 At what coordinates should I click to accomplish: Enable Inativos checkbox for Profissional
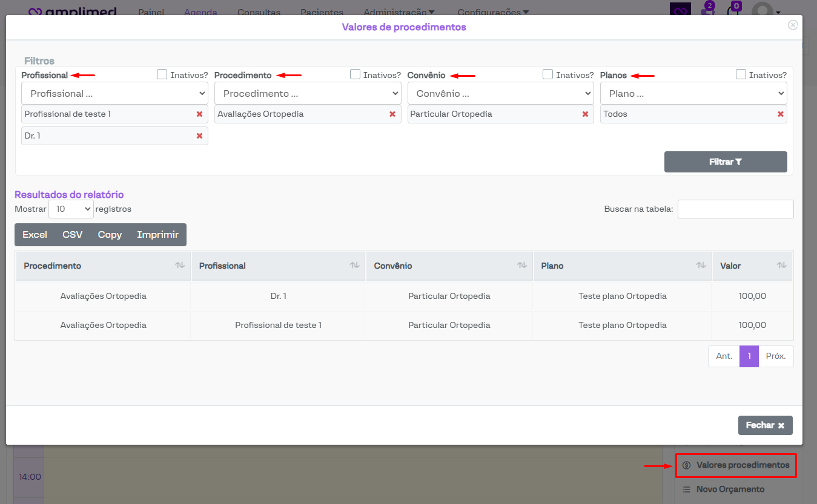click(162, 74)
